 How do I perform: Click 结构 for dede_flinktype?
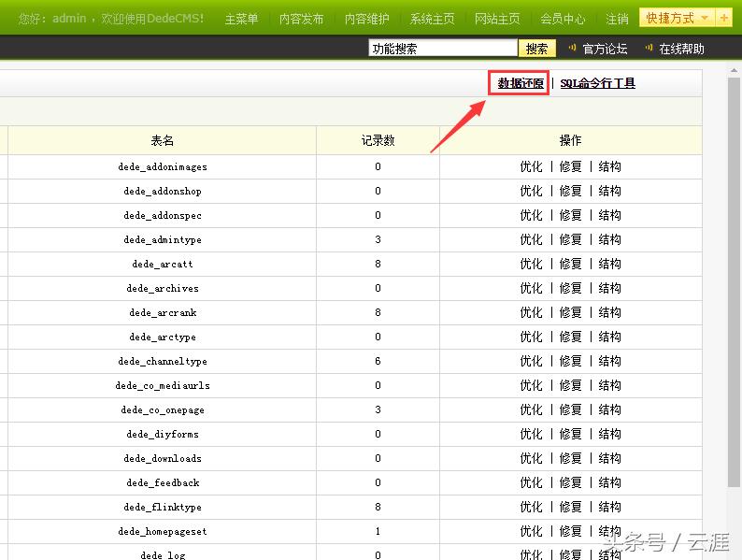click(609, 507)
